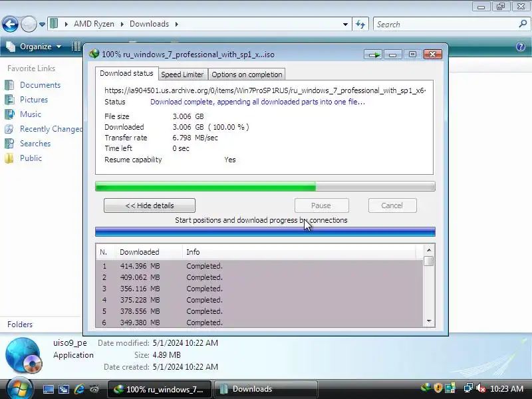Open the Windows Start orb
Image resolution: width=532 pixels, height=399 pixels.
(x=19, y=388)
